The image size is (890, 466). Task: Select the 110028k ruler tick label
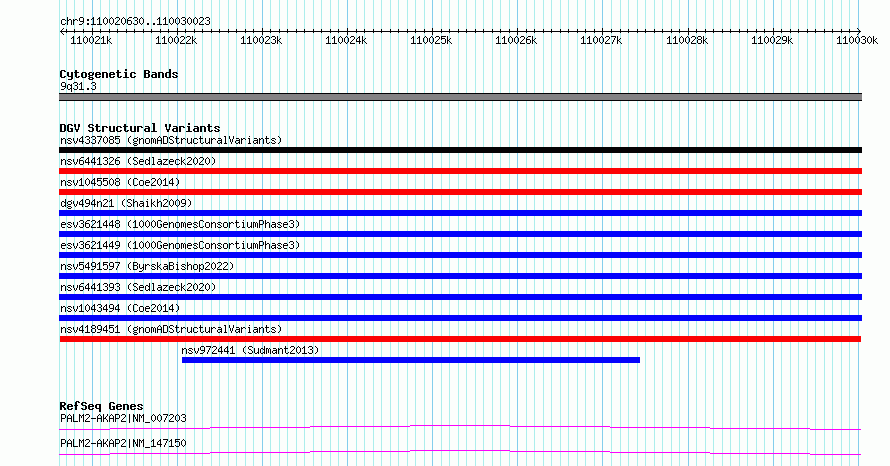pos(687,40)
